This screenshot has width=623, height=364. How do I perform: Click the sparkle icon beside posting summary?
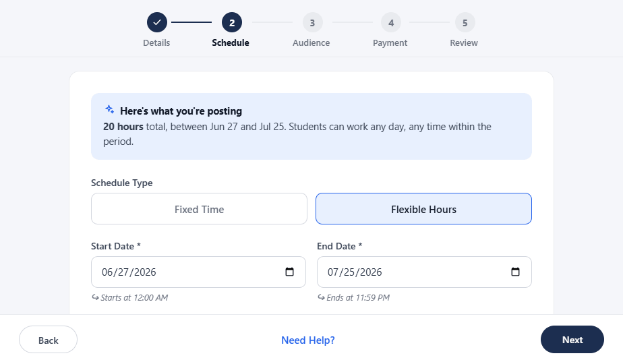pyautogui.click(x=110, y=109)
